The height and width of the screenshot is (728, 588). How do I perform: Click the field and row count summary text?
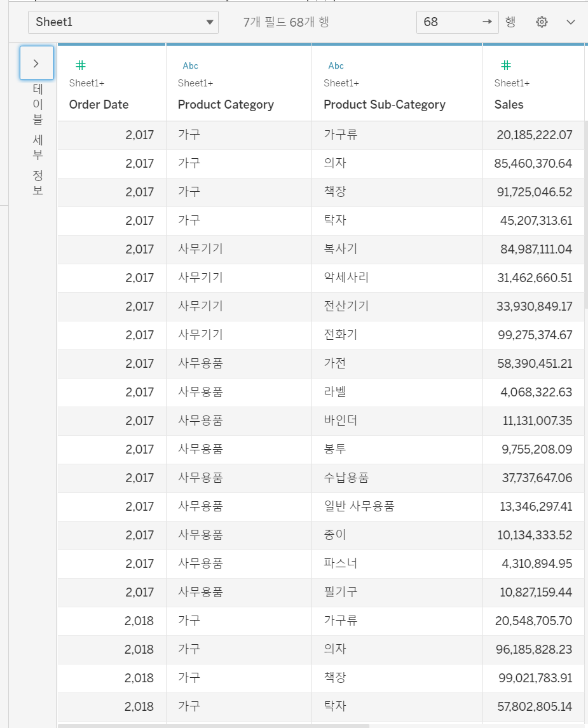coord(286,22)
